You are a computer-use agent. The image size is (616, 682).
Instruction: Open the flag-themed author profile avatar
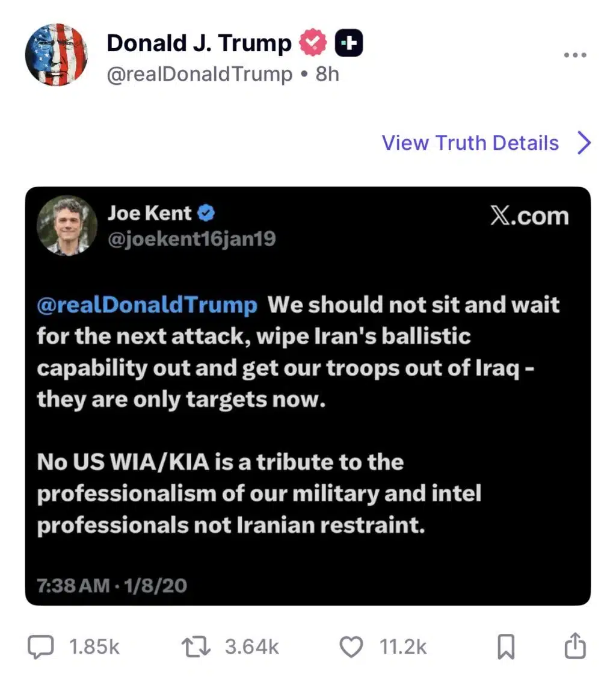tap(57, 55)
